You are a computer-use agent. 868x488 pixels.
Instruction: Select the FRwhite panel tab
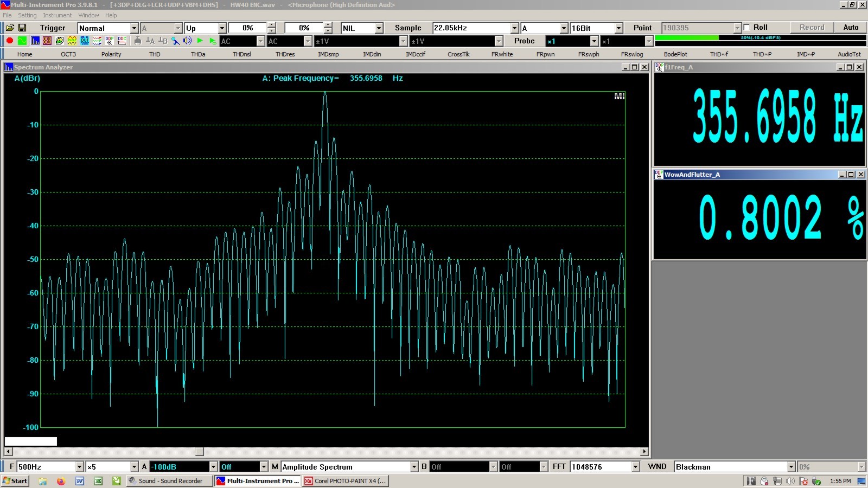[502, 54]
